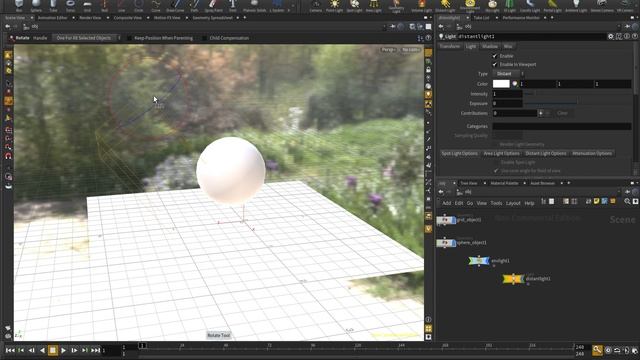Image resolution: width=640 pixels, height=360 pixels.
Task: Open the Tools menu in network editor
Action: pos(496,203)
